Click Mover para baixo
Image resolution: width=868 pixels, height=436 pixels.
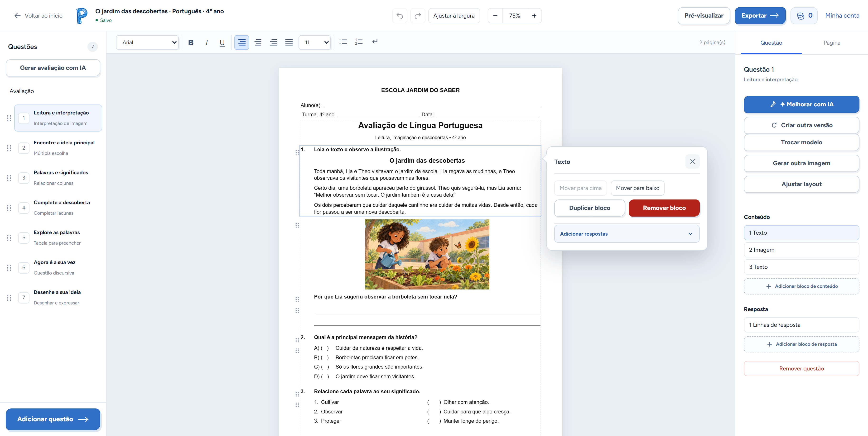point(637,188)
